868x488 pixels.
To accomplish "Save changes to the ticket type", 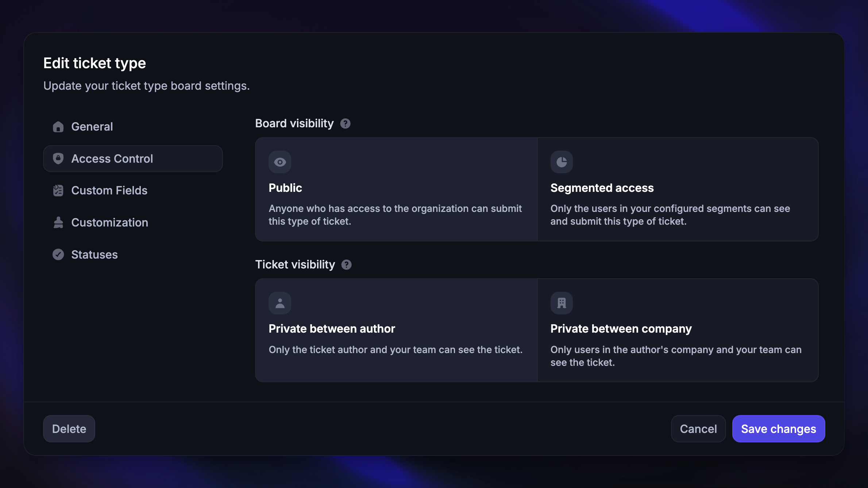I will [778, 429].
